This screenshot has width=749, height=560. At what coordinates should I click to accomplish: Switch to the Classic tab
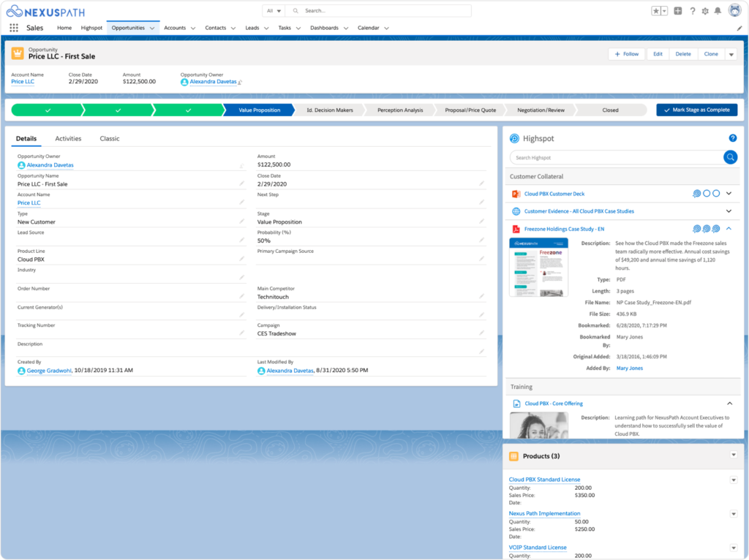pyautogui.click(x=110, y=138)
